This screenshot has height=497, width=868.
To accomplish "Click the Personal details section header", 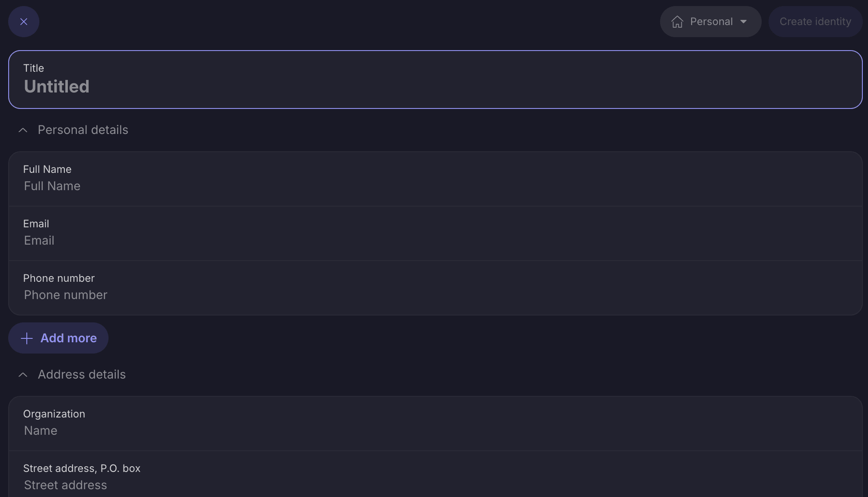I will (x=83, y=130).
